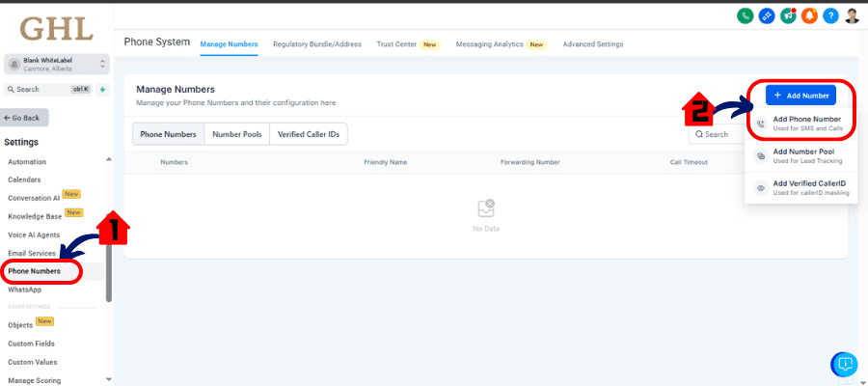The image size is (868, 386).
Task: Open Phone Numbers in sidebar
Action: (35, 271)
